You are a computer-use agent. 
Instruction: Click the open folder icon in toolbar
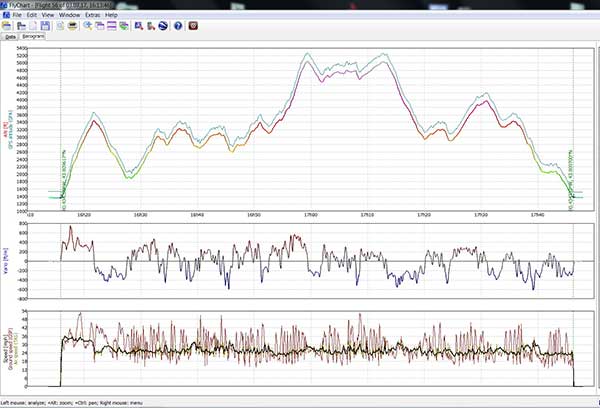tap(6, 26)
